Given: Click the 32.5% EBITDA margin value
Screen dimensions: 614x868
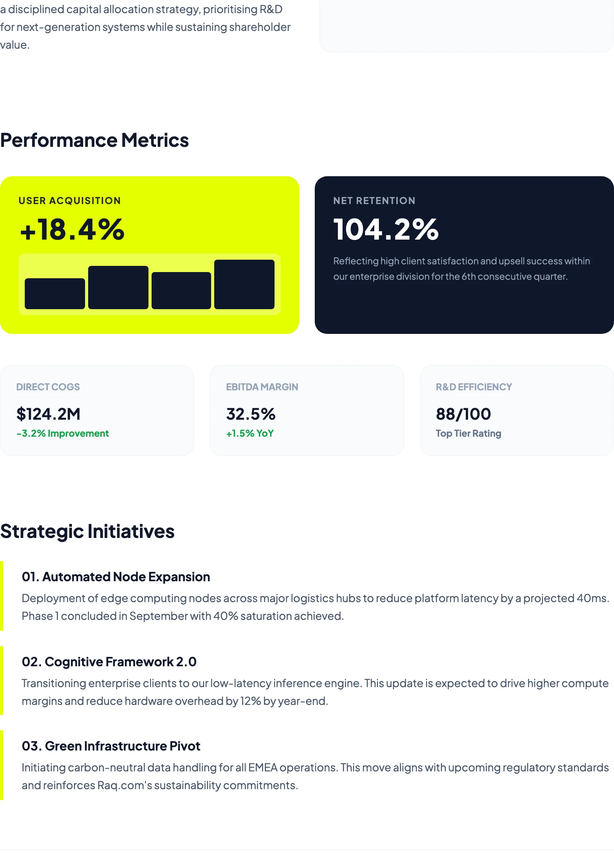Looking at the screenshot, I should [251, 414].
